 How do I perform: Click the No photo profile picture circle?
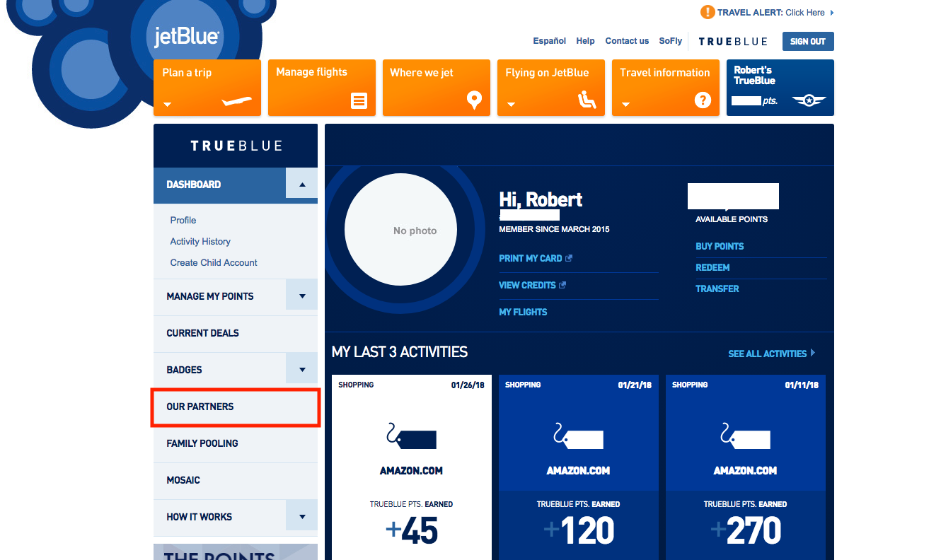click(400, 231)
